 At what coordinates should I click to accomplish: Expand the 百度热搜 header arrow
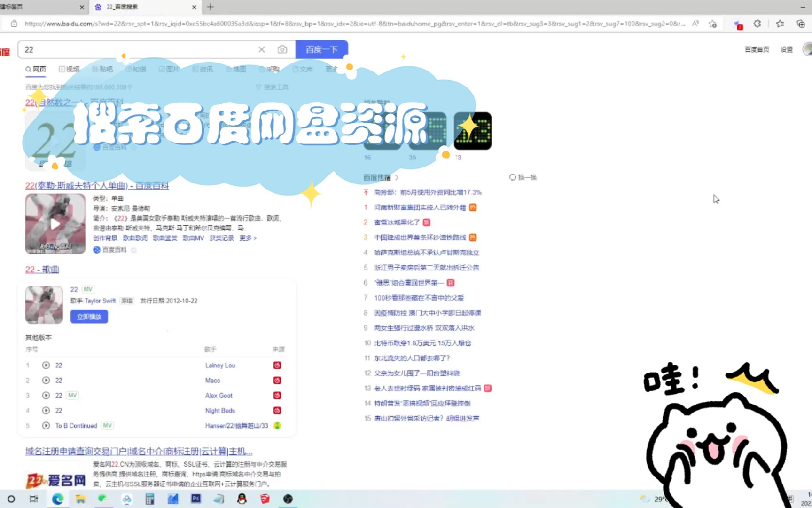point(397,177)
